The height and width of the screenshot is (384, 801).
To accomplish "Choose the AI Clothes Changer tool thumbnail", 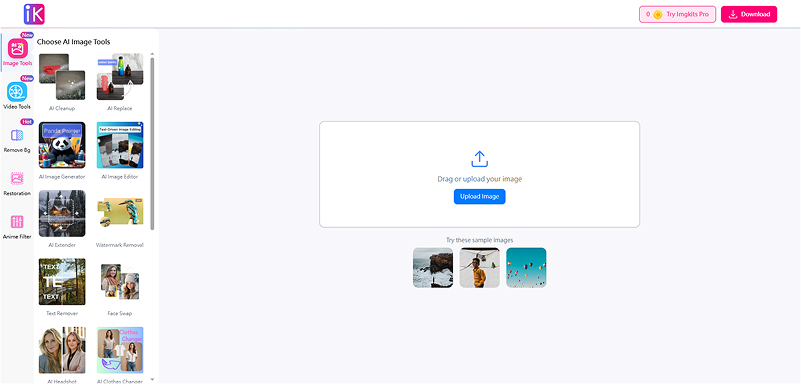I will tap(120, 350).
